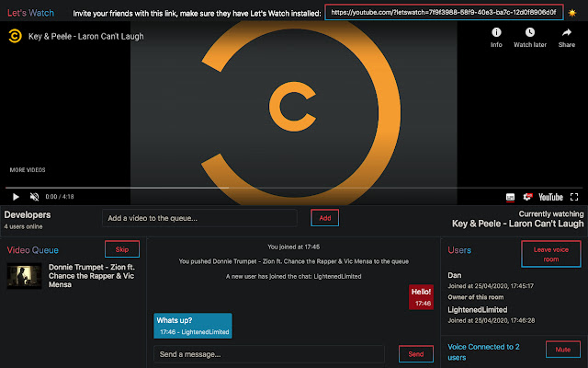Click the red Hello! chat message

click(x=421, y=297)
